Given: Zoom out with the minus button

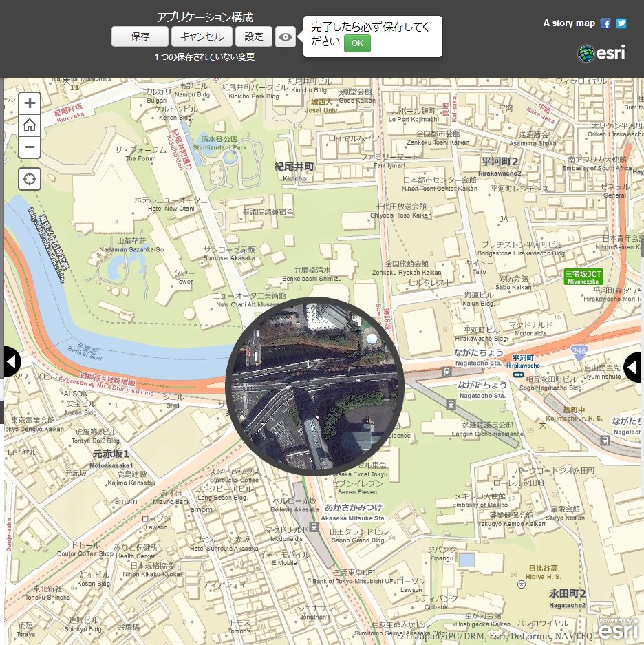Looking at the screenshot, I should pyautogui.click(x=30, y=147).
